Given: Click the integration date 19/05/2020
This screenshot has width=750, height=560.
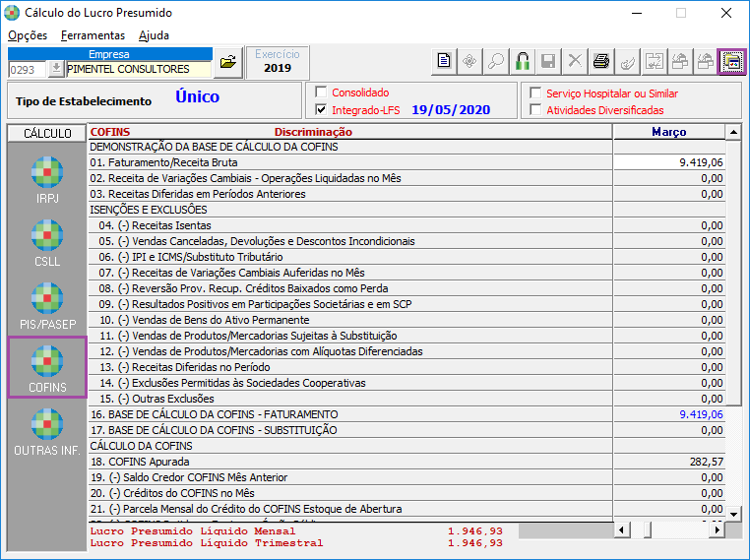Looking at the screenshot, I should point(451,110).
